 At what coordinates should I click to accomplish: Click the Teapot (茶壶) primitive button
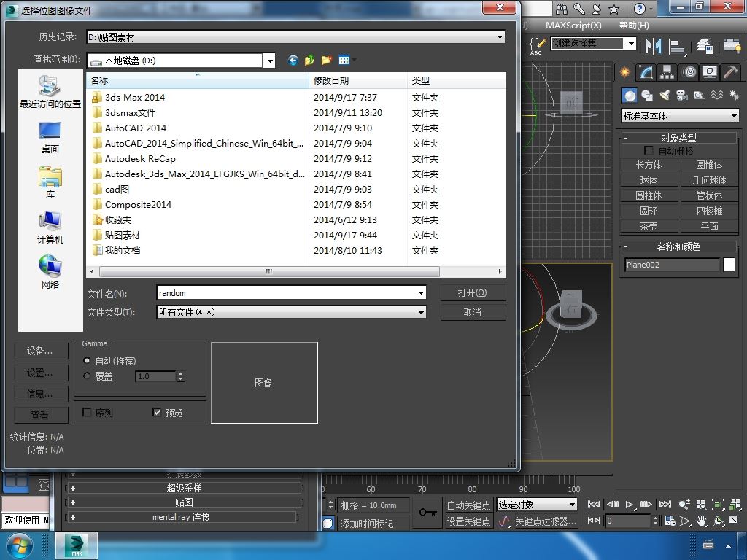(649, 226)
